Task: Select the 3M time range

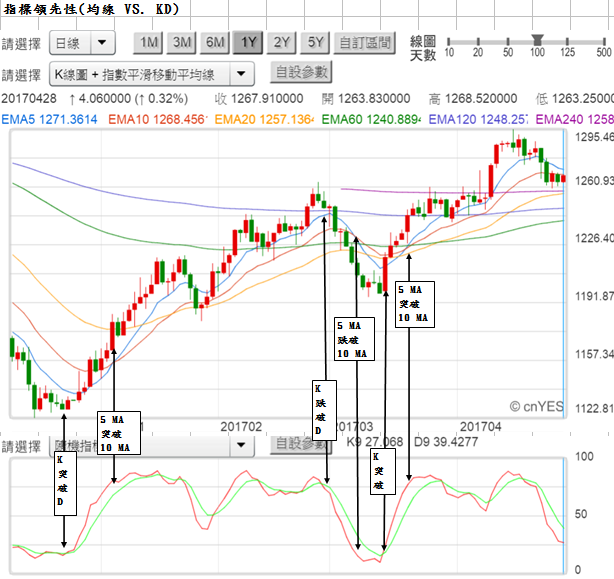Action: coord(182,42)
